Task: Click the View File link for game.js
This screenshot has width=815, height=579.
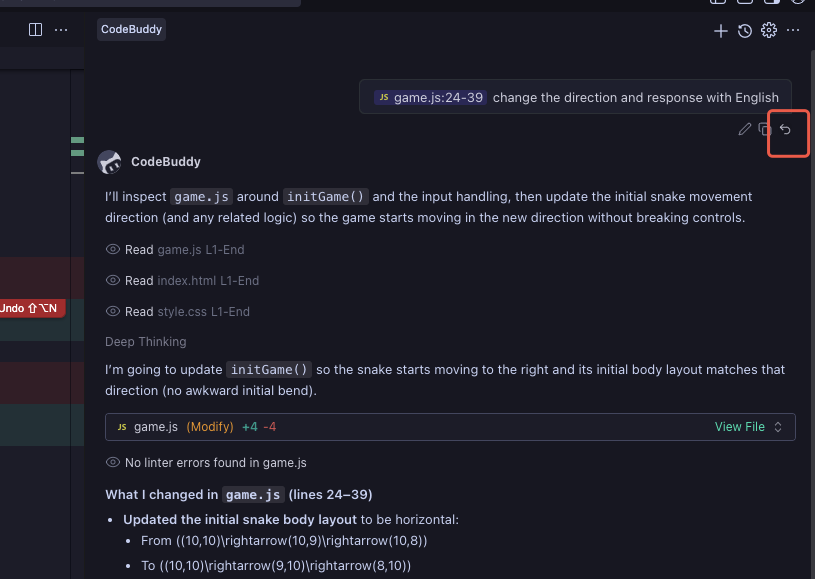Action: coord(740,426)
